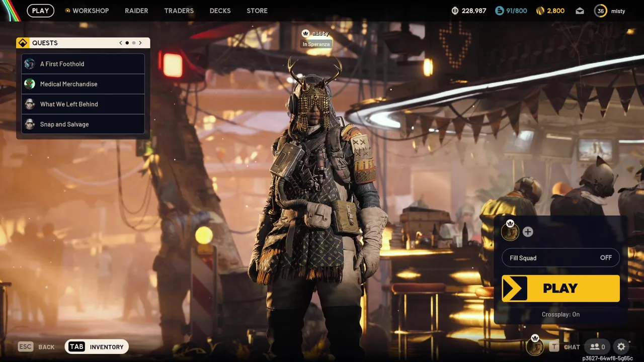The image size is (644, 362).
Task: Open the misty profile name
Action: point(618,11)
